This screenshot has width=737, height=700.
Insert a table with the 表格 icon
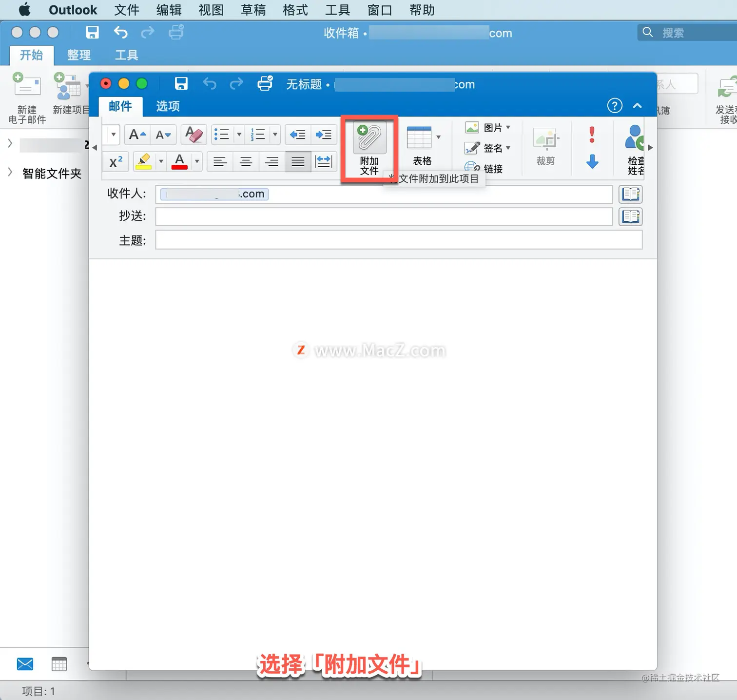[419, 137]
